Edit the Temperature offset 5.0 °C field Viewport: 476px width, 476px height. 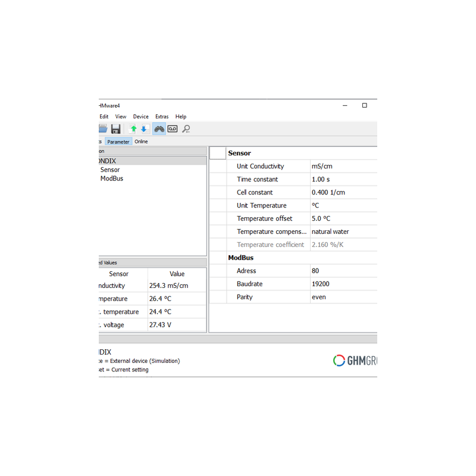[x=321, y=218]
